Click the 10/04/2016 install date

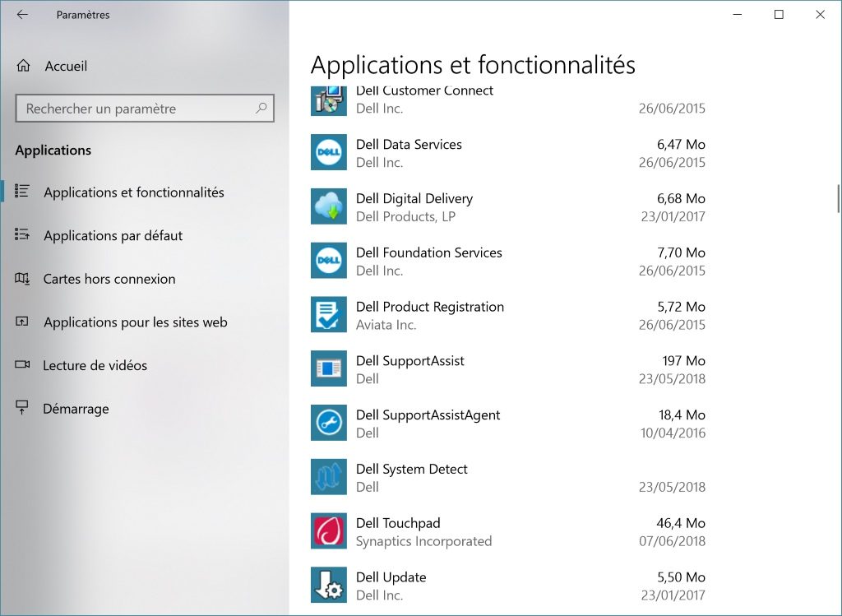click(673, 433)
